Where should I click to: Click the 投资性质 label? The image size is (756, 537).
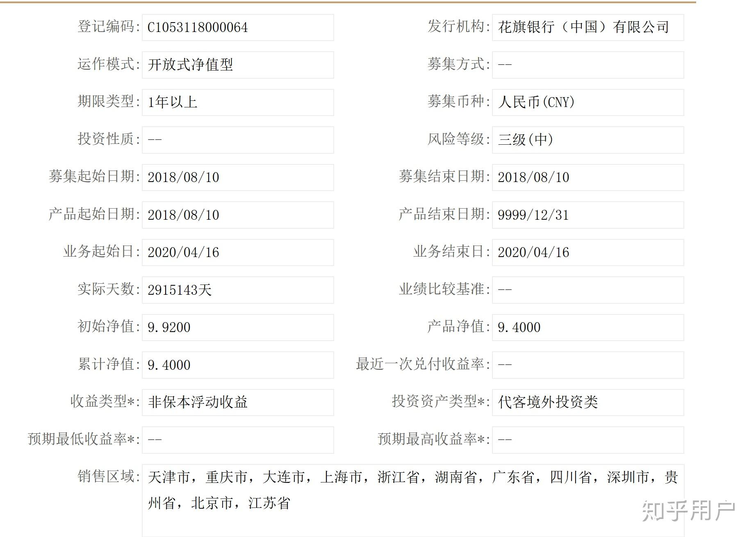click(109, 139)
